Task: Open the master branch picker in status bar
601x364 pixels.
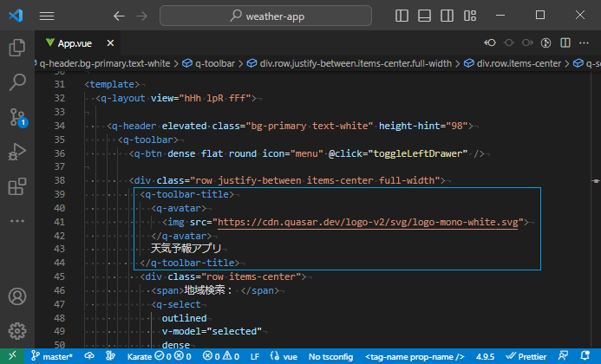Action: coord(52,356)
